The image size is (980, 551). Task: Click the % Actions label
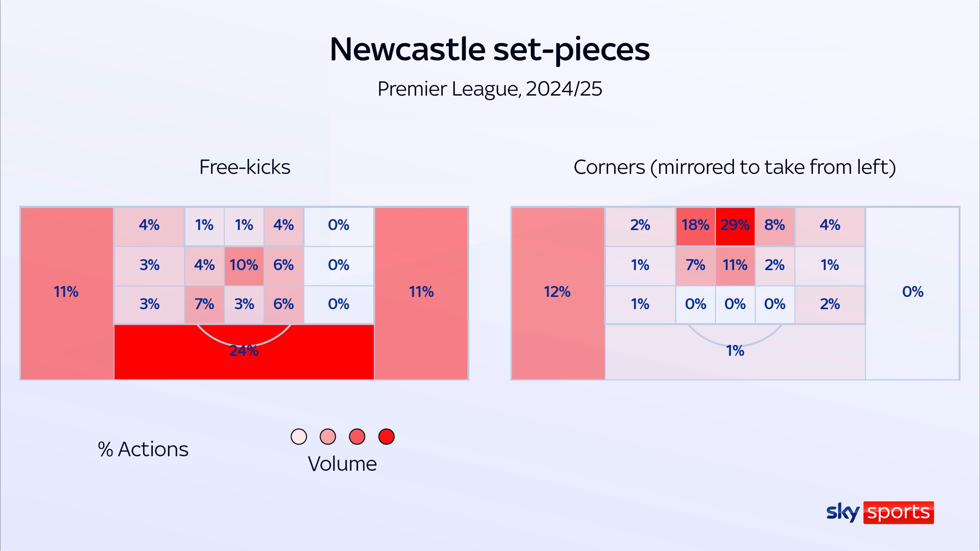[x=143, y=449]
